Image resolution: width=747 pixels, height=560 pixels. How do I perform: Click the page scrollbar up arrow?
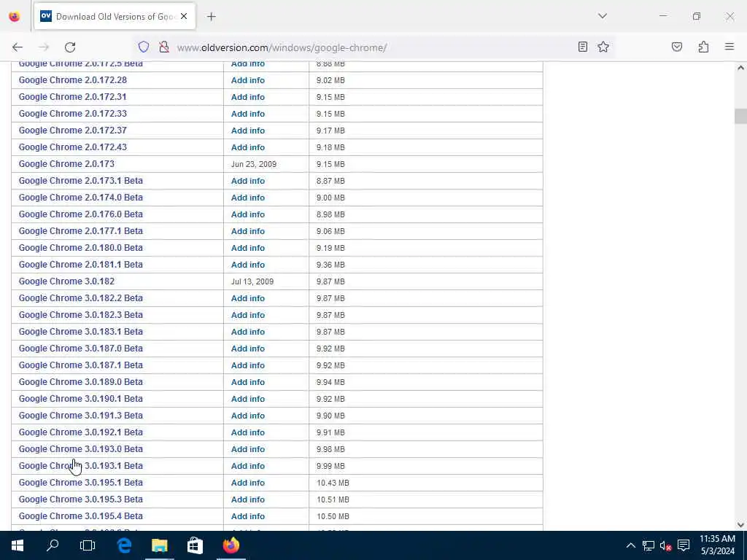coord(740,68)
